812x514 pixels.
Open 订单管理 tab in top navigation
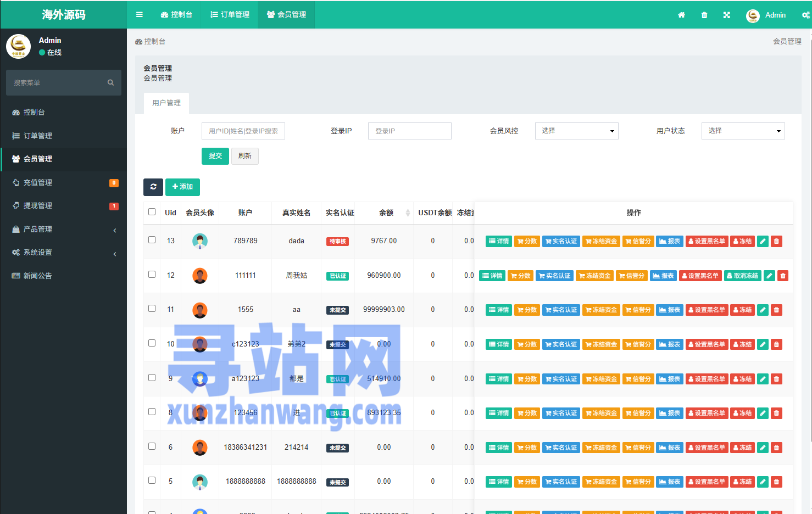click(230, 15)
